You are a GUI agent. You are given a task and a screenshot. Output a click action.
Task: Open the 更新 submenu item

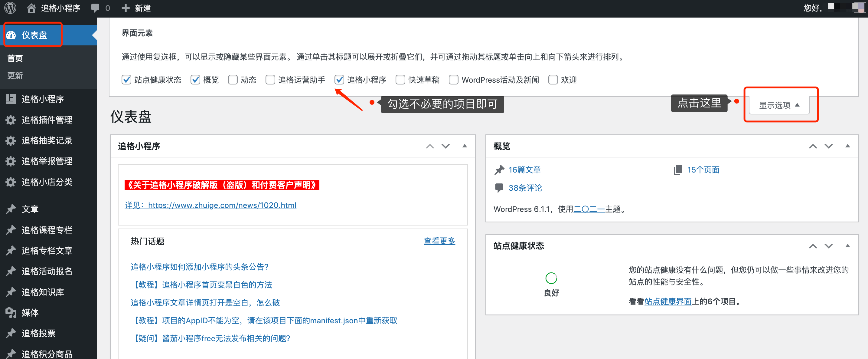(x=15, y=76)
